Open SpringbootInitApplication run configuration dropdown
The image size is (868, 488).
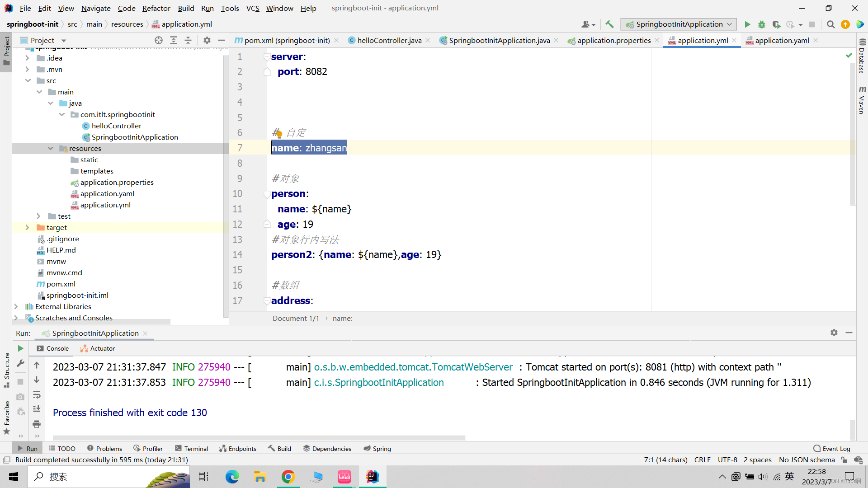tap(679, 24)
